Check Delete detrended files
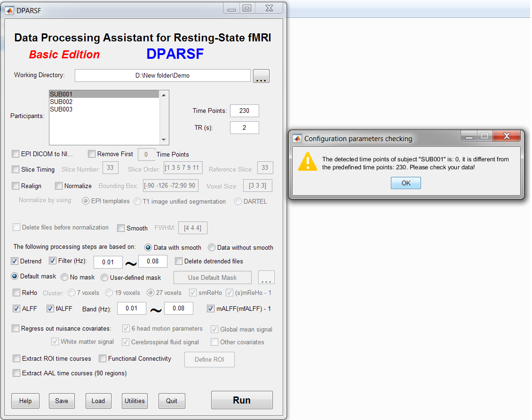The width and height of the screenshot is (532, 420). click(x=179, y=261)
